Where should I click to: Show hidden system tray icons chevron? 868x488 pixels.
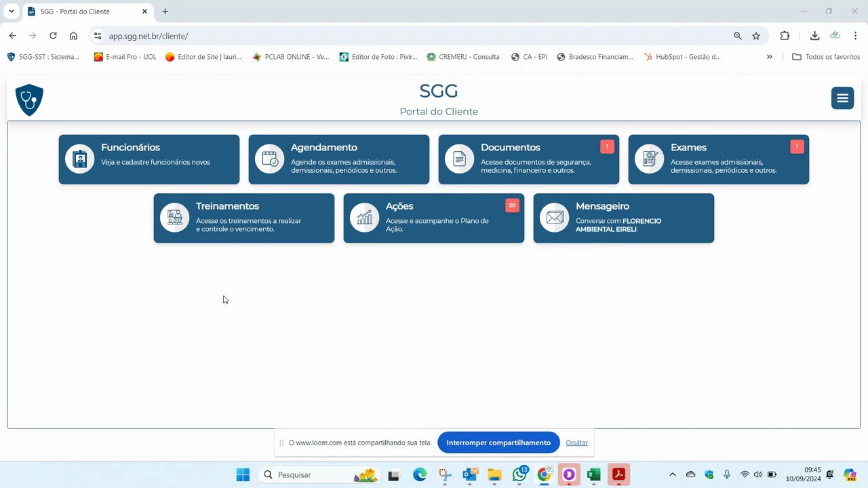point(672,474)
